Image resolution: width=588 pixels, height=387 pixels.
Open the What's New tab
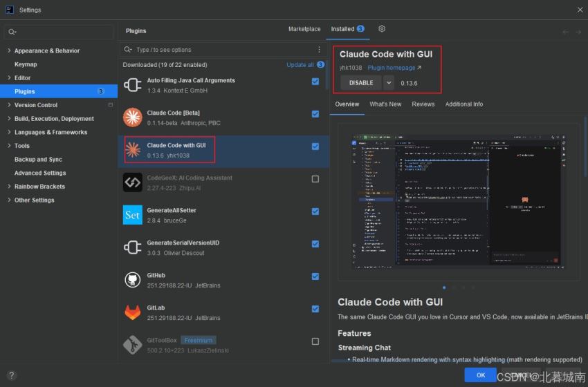[x=385, y=104]
